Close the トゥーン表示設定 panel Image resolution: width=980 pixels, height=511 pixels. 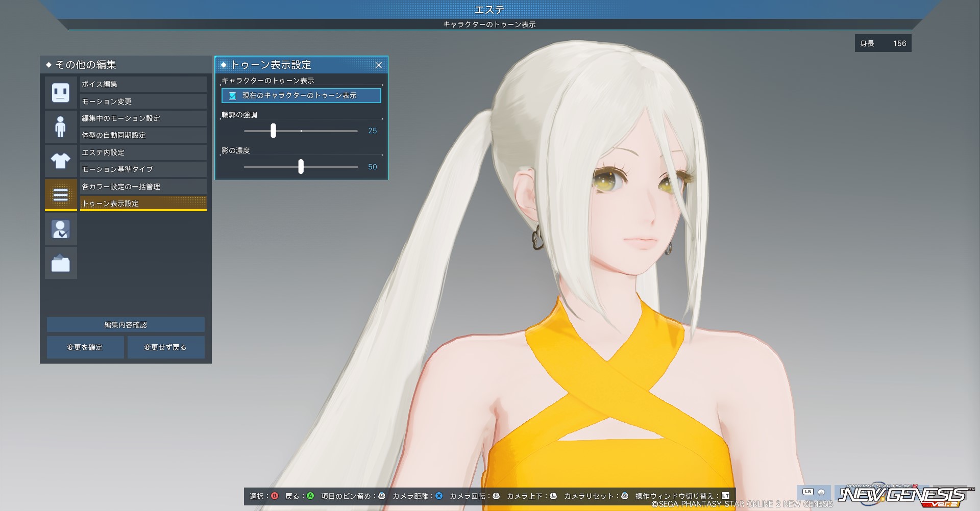coord(379,65)
